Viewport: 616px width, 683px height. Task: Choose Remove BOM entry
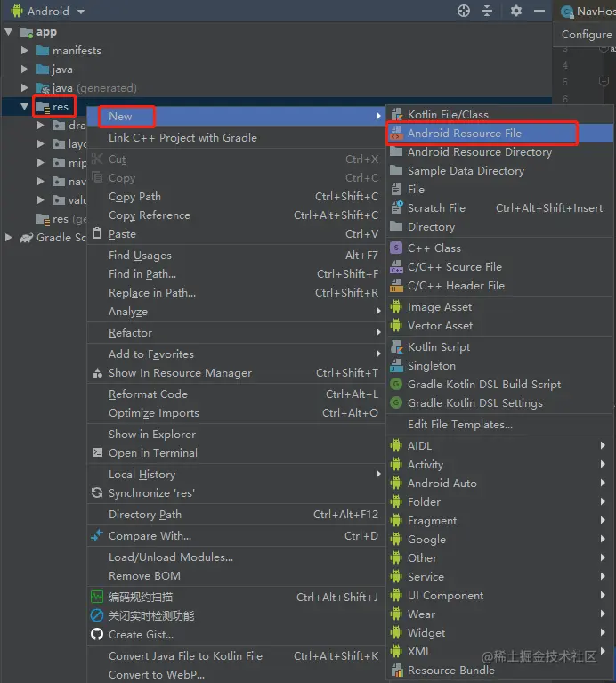pos(236,576)
